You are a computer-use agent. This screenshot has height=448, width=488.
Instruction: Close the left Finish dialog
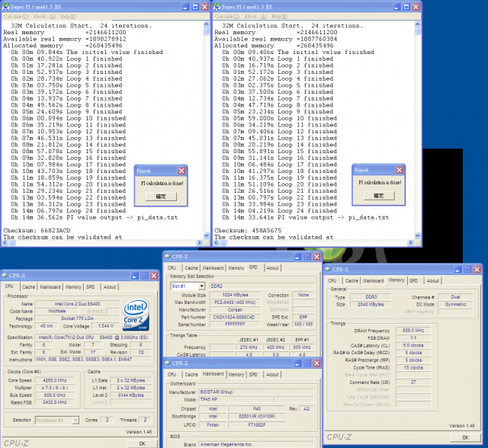tap(181, 171)
